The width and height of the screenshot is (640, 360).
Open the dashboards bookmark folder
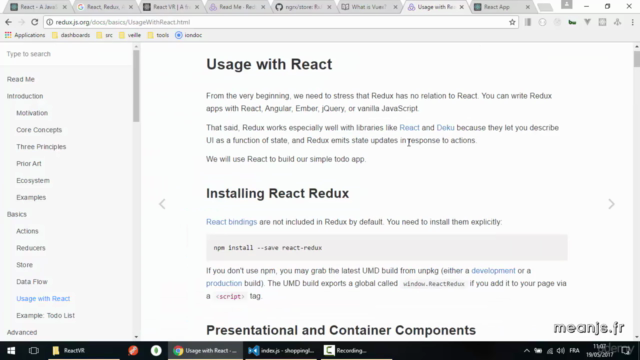pyautogui.click(x=71, y=35)
